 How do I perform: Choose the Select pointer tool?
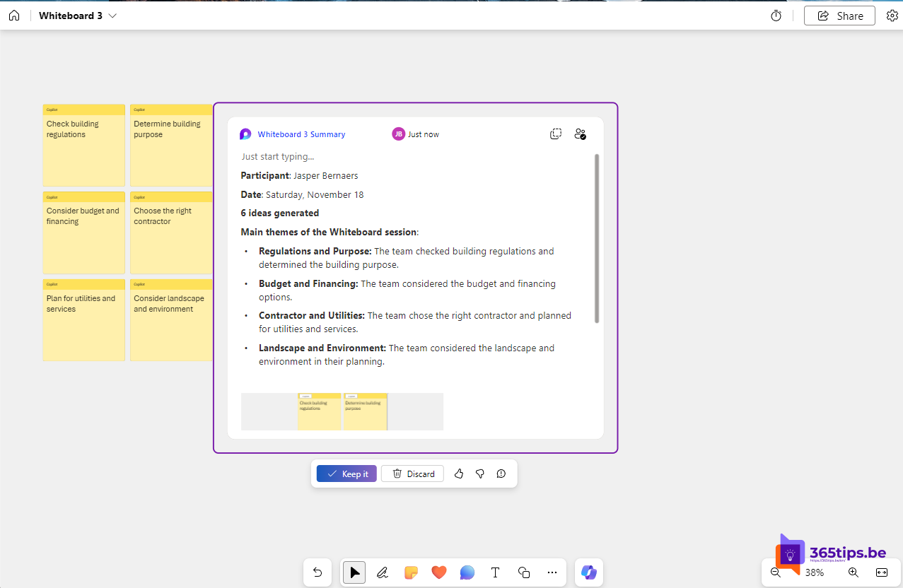point(354,572)
